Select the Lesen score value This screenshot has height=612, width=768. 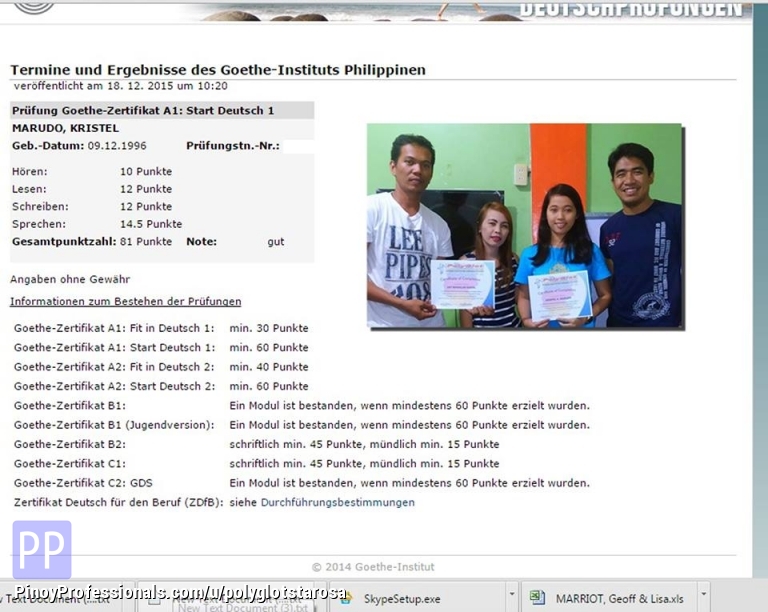point(146,189)
